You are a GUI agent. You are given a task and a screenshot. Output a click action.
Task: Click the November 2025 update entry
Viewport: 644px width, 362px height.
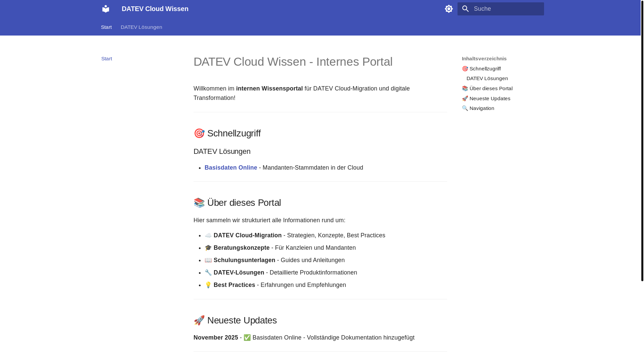304,338
